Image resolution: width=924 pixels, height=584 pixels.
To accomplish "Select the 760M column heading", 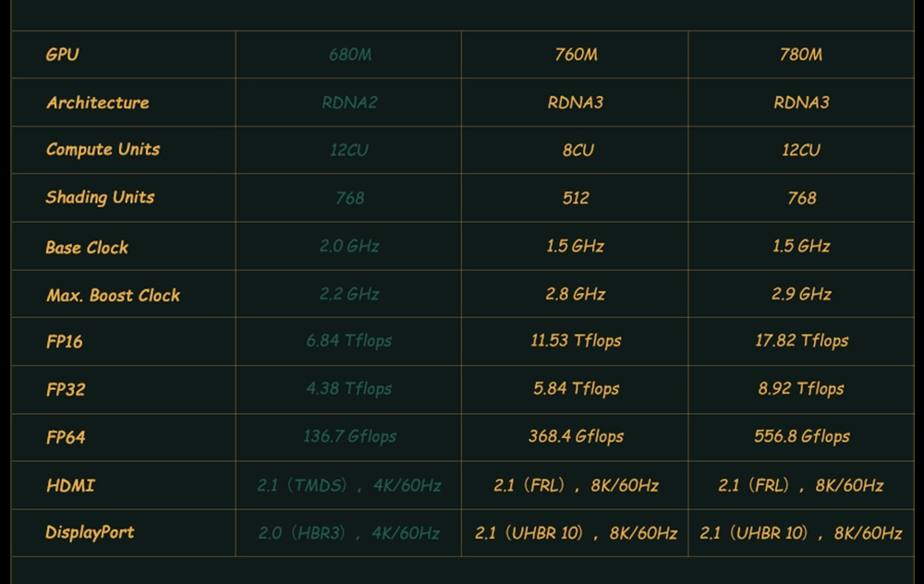I will pos(576,55).
